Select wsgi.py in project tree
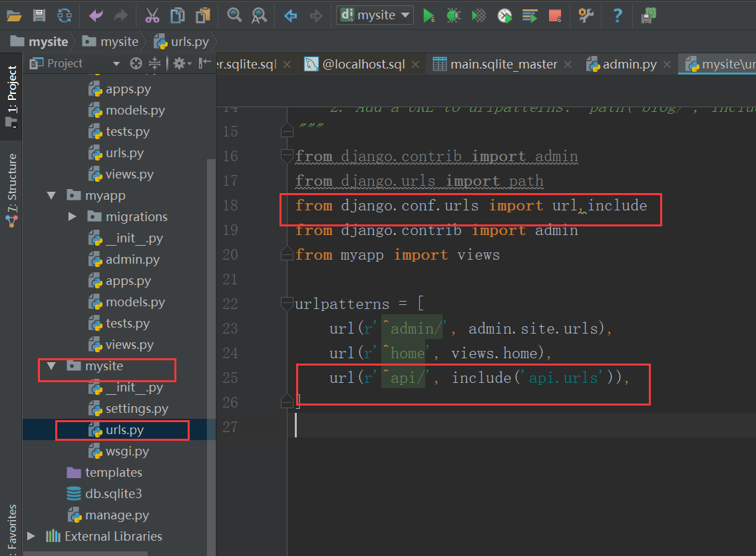Screen dimensions: 756x556 click(118, 451)
